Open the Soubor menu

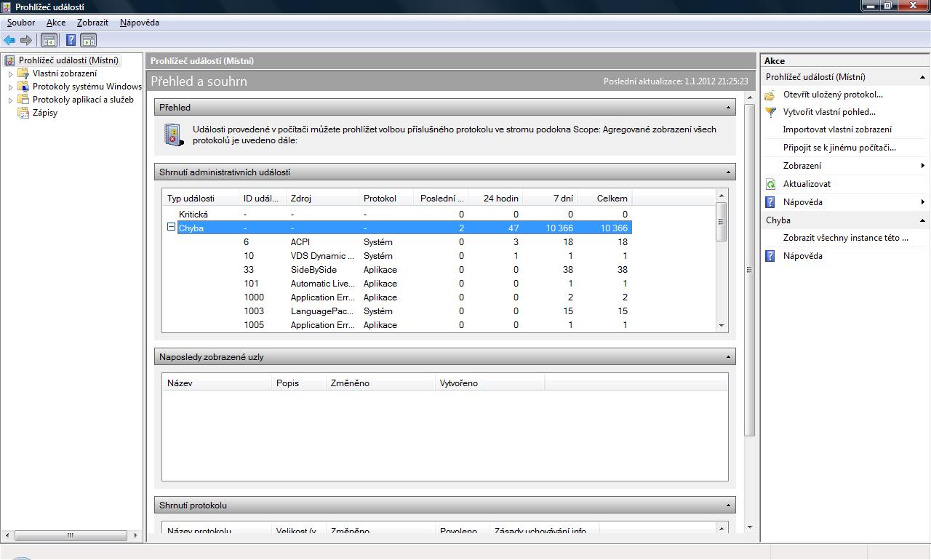click(x=21, y=23)
